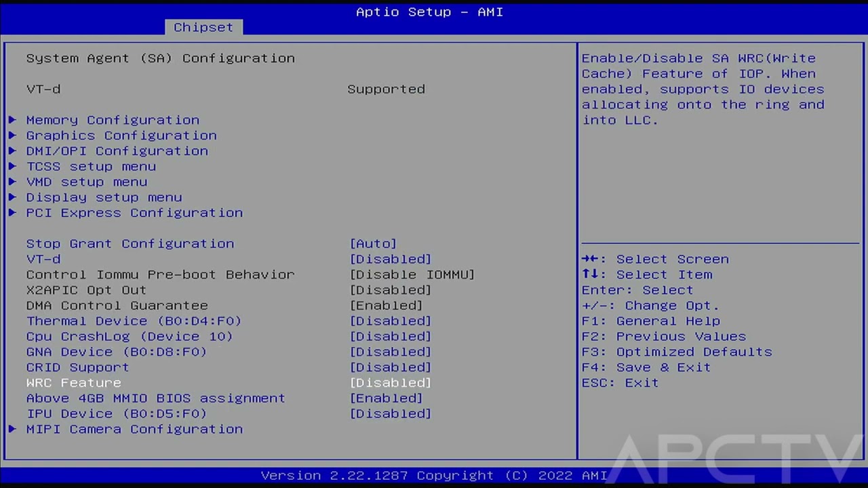Click Select Screen arrow-keys hint

coord(656,259)
